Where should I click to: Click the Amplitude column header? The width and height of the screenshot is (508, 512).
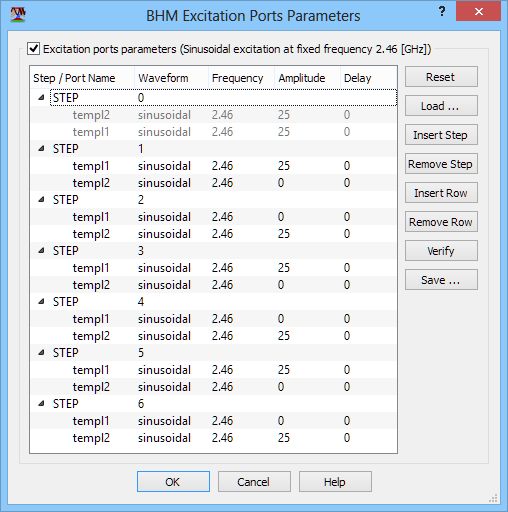[307, 78]
